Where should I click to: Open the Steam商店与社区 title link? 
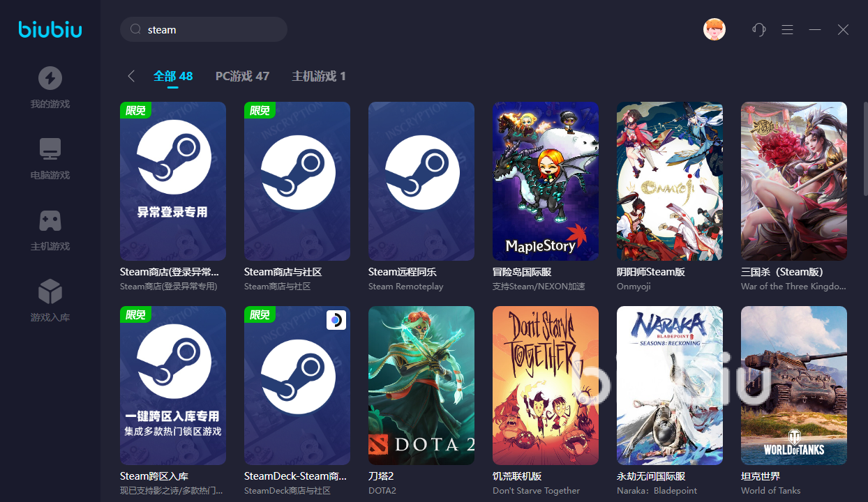[283, 272]
